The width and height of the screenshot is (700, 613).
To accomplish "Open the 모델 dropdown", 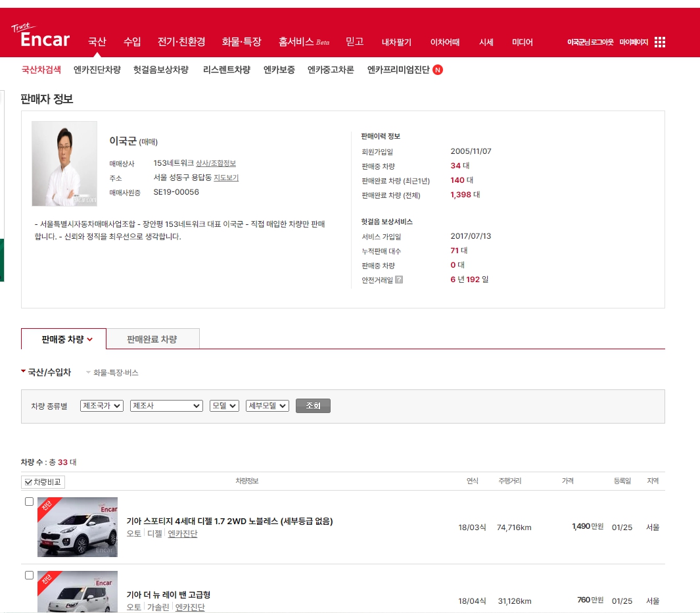I will tap(225, 406).
